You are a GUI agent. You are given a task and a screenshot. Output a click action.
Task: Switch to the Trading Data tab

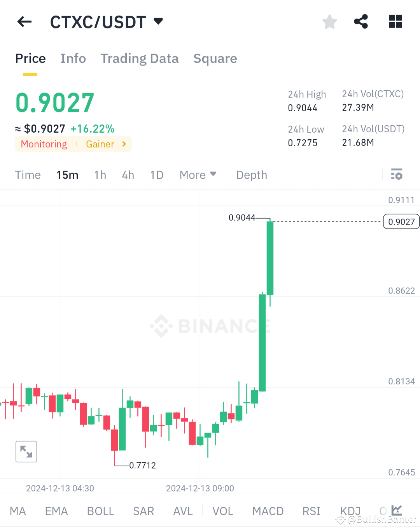[x=139, y=58]
